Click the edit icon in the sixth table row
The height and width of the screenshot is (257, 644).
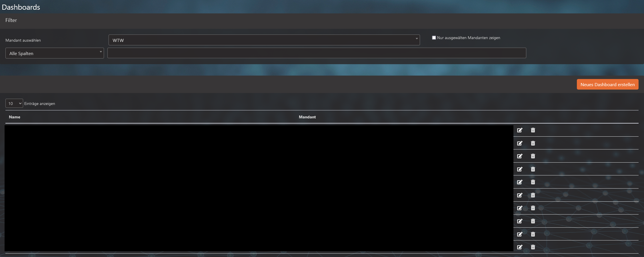(520, 195)
